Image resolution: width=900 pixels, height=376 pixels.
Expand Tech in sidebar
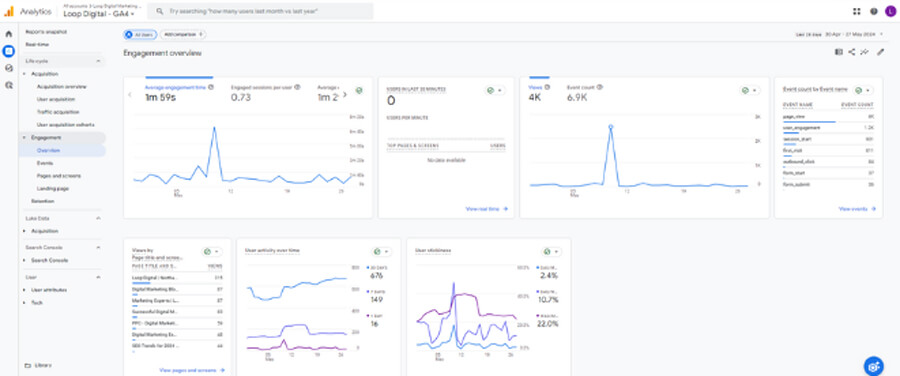click(x=24, y=303)
